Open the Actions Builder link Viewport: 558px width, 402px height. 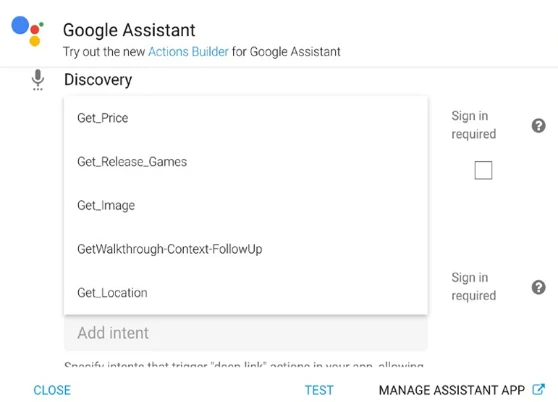tap(188, 52)
